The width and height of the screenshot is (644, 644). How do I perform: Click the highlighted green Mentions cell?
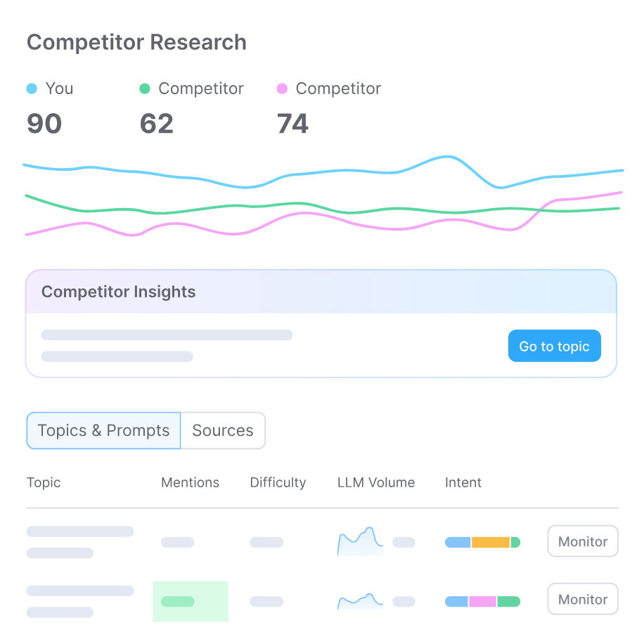190,601
